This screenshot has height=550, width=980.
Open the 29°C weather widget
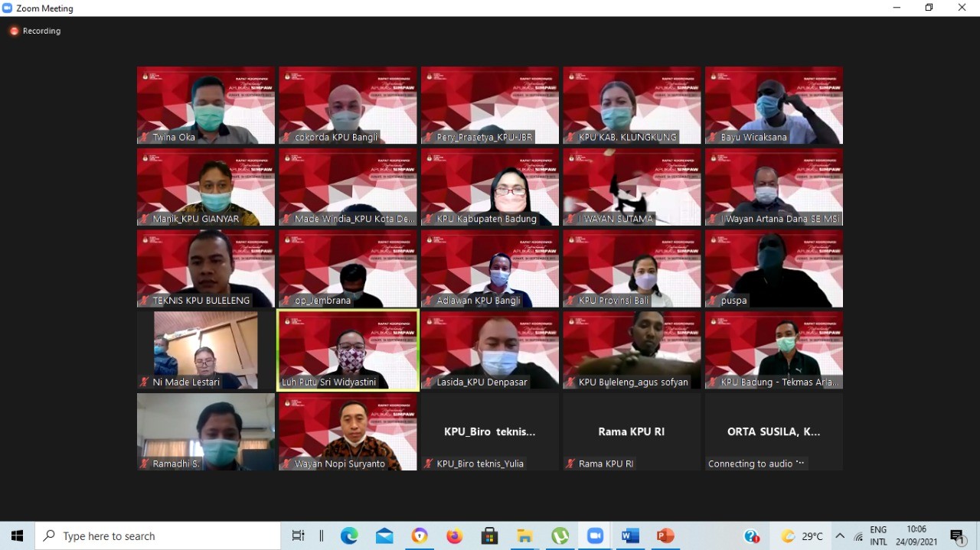(802, 536)
